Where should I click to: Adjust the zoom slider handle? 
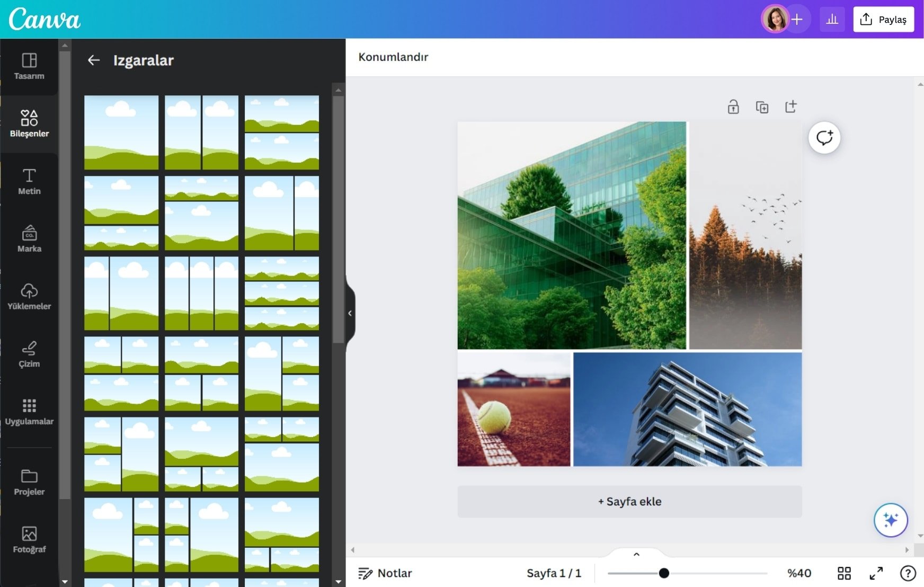pyautogui.click(x=664, y=573)
